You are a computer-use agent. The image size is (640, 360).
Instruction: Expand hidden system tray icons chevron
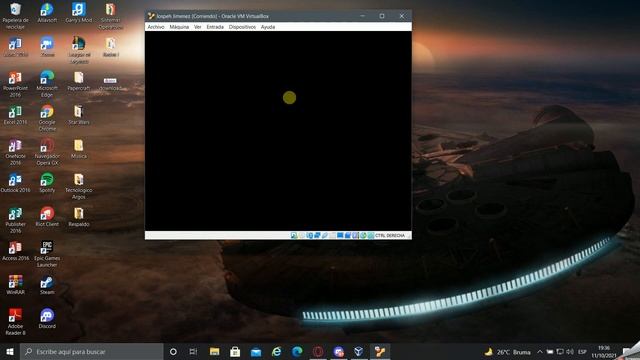pos(540,351)
